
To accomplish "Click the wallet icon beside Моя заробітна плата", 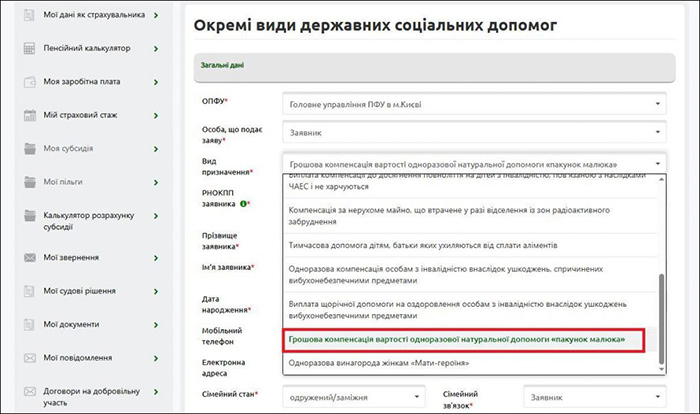I will (29, 82).
